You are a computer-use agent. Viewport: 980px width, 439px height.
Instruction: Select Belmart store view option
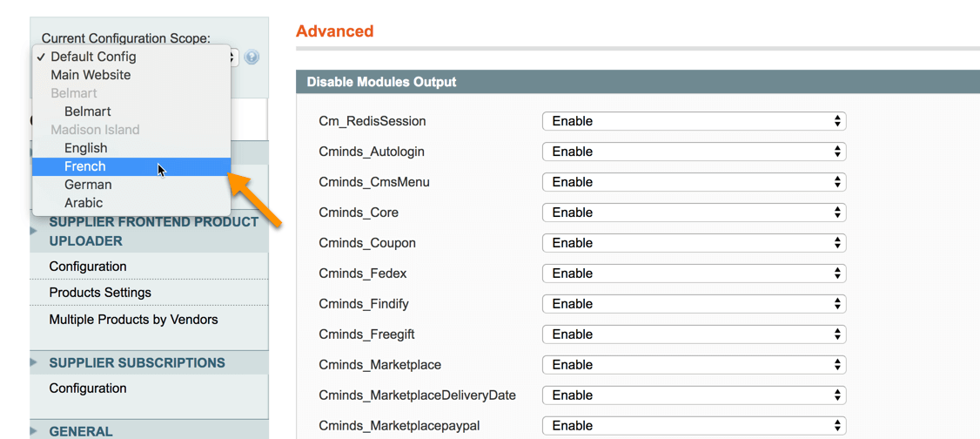click(88, 111)
